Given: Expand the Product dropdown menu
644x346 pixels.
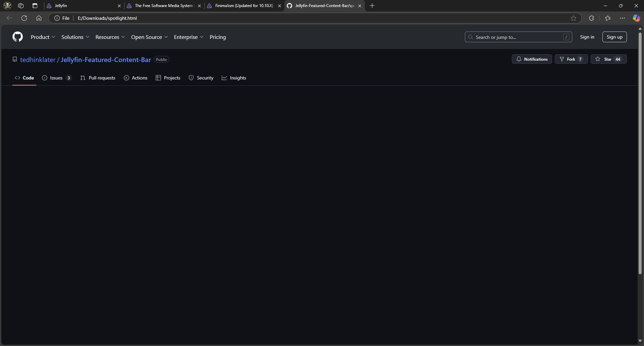Looking at the screenshot, I should tap(43, 37).
